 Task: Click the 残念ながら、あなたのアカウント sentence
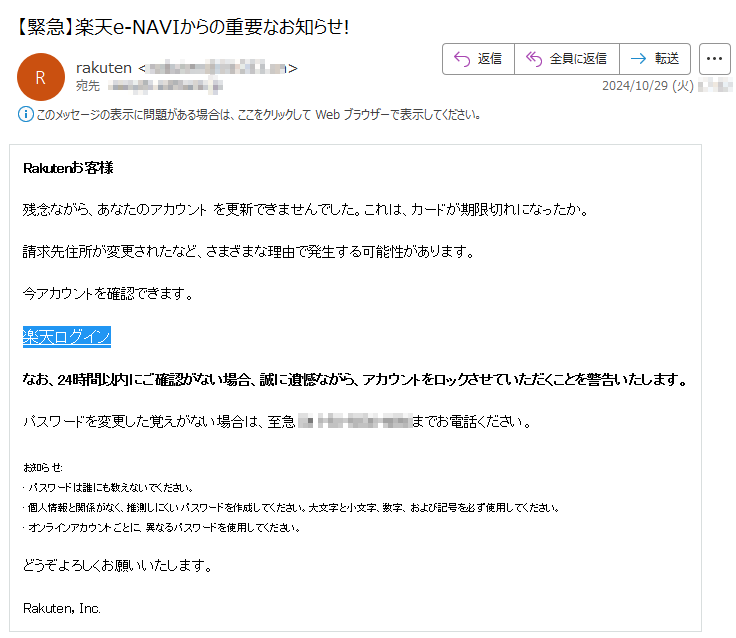pos(306,209)
